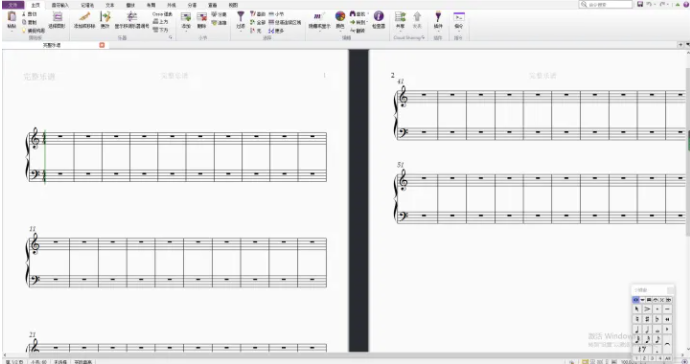Switch to the second ribbon tab
This screenshot has height=364, width=690.
[x=36, y=5]
